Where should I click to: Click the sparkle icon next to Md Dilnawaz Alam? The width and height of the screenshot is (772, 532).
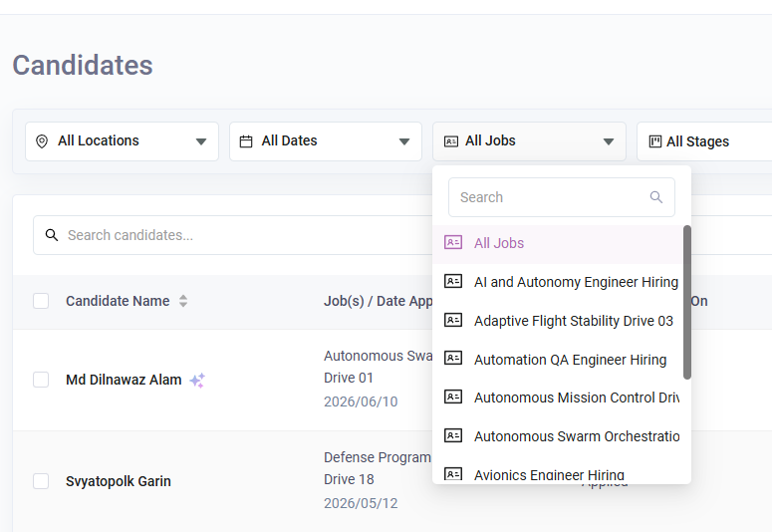click(197, 381)
